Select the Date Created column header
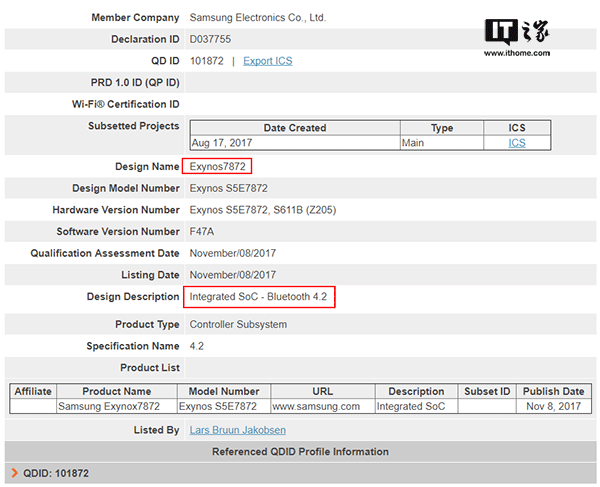The image size is (600, 487). 295,128
